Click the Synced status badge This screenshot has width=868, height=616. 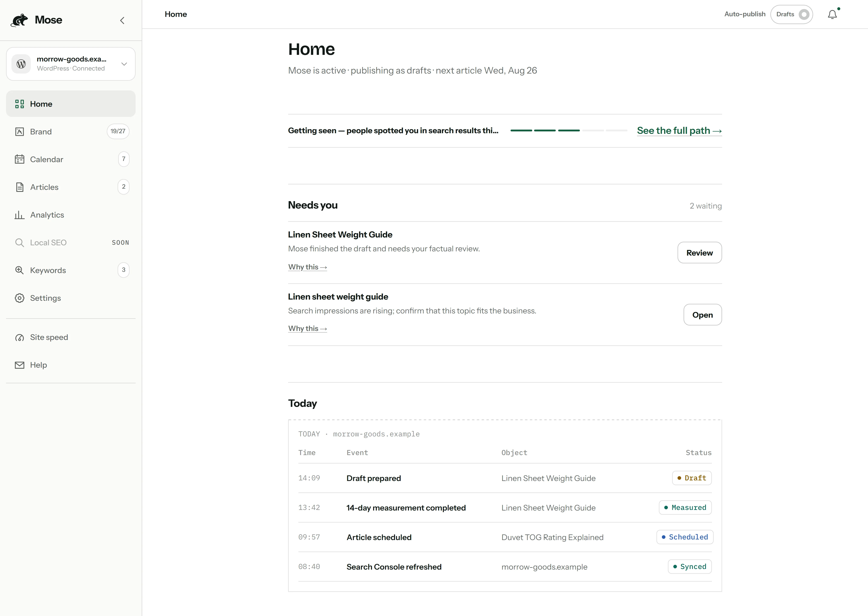point(690,567)
